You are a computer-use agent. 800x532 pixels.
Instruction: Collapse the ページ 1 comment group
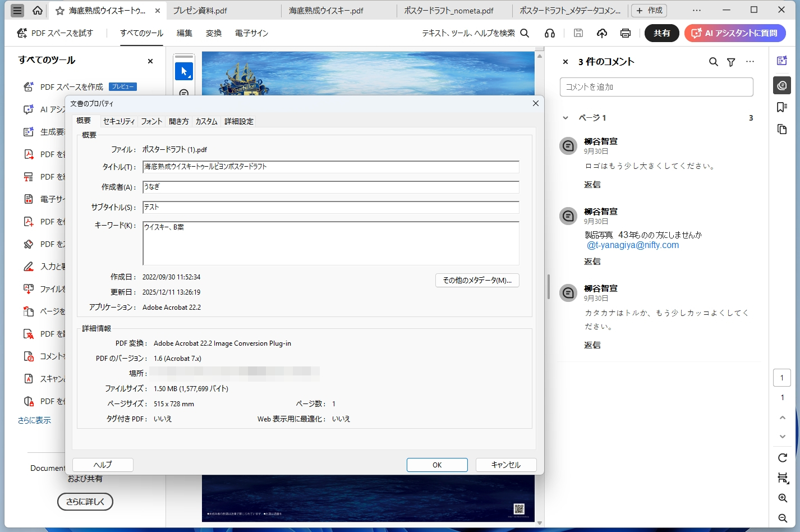click(x=565, y=118)
